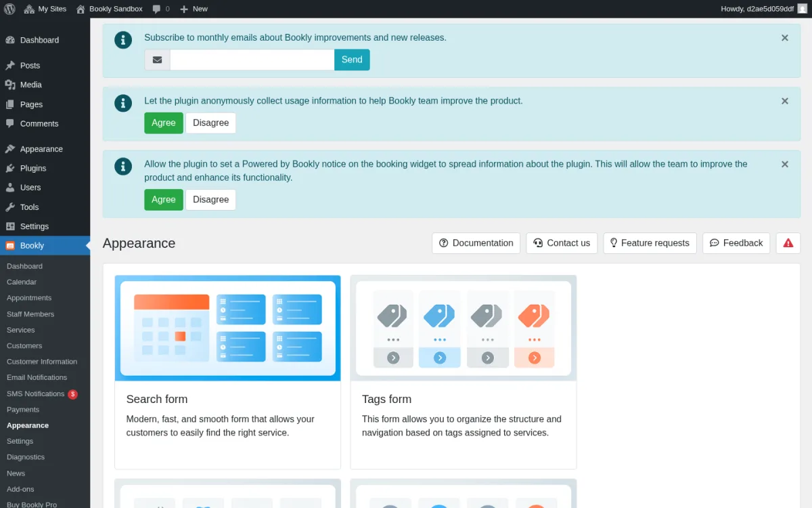Open the News submenu item

point(16,473)
